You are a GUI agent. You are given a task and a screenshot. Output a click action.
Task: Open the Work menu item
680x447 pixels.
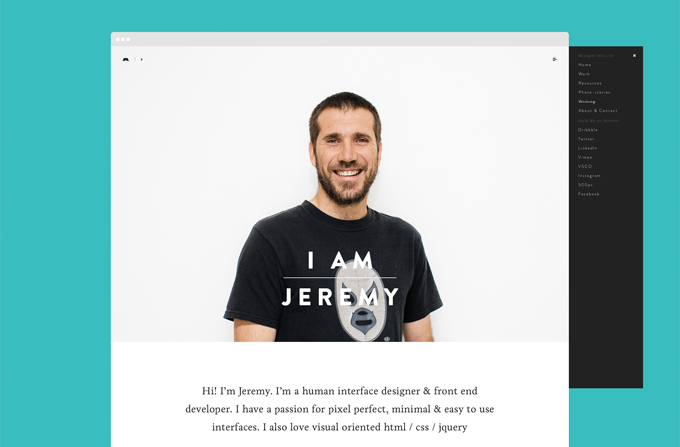pyautogui.click(x=584, y=74)
